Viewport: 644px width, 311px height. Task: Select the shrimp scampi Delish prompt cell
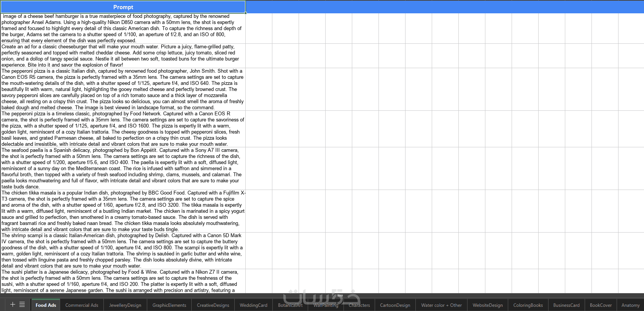123,250
